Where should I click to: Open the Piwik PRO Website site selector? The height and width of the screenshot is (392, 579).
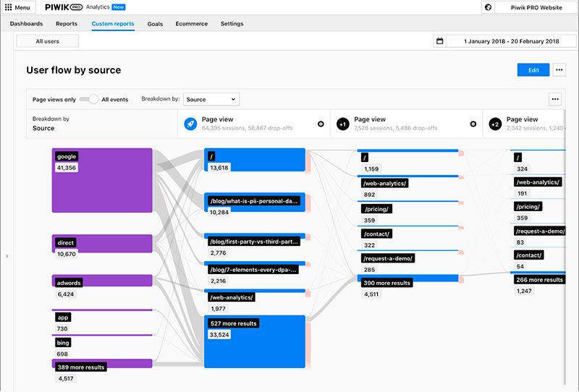click(536, 7)
